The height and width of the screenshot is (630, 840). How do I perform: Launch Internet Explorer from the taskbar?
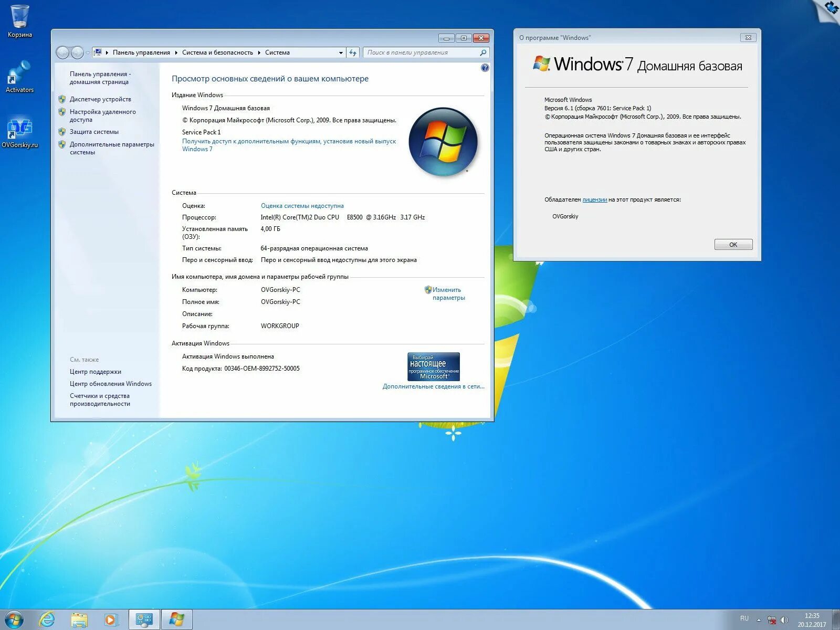[48, 619]
